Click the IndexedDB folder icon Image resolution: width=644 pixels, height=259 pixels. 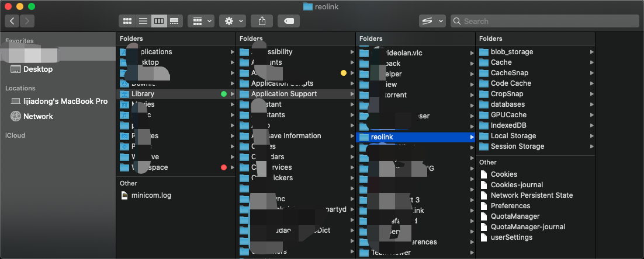tap(484, 125)
